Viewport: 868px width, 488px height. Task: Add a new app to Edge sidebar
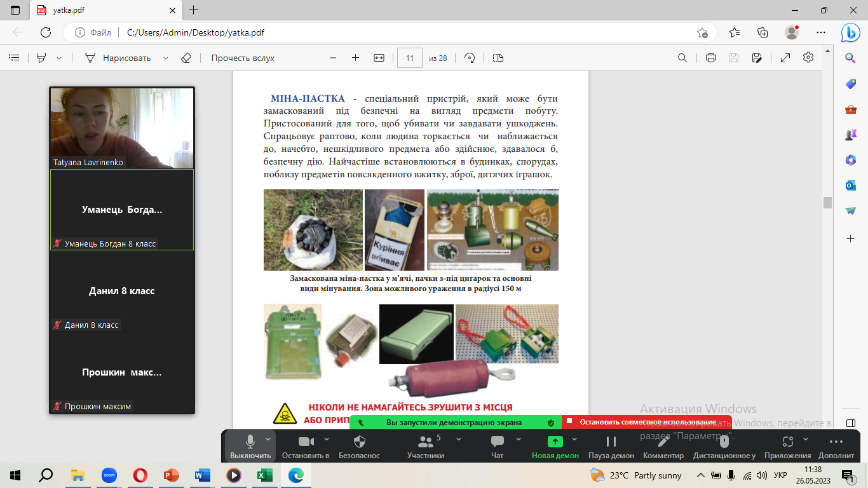(x=851, y=239)
